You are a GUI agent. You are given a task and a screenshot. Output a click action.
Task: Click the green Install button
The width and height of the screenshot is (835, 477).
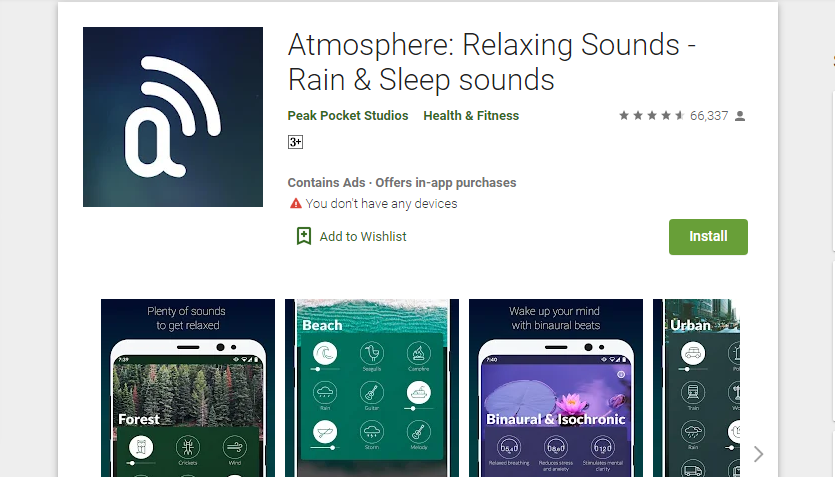(708, 237)
